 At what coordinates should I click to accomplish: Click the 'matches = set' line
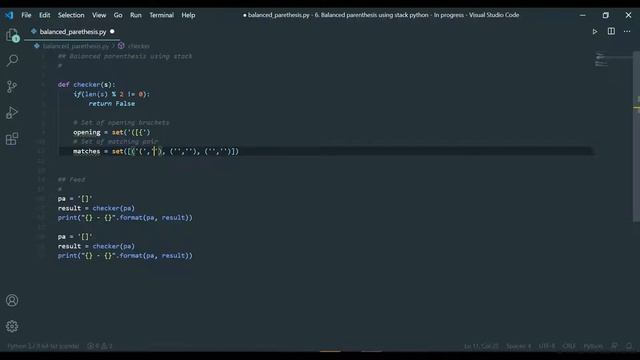pos(156,151)
